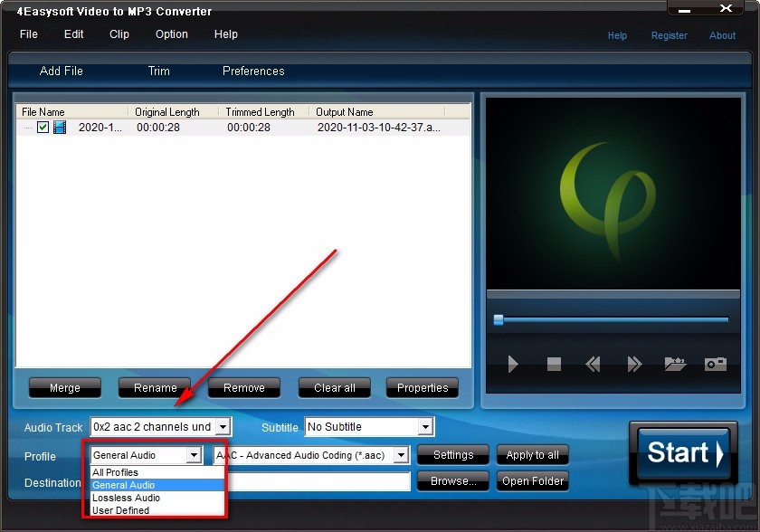Click Clear all to empty the file list
The image size is (760, 532).
coord(334,387)
